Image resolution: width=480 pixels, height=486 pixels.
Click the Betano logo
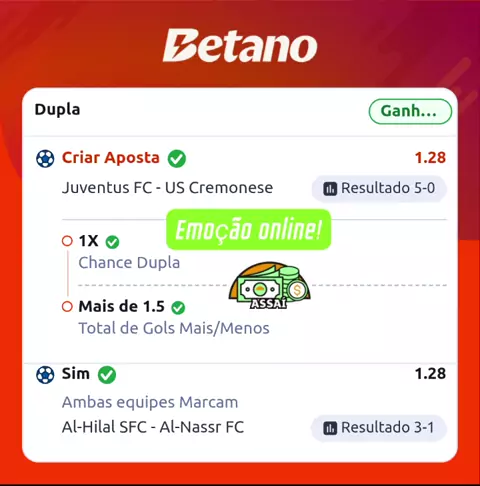[x=240, y=46]
